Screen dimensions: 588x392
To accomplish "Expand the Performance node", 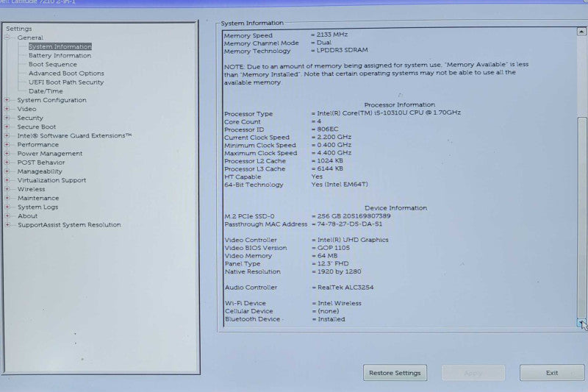I will [7, 144].
